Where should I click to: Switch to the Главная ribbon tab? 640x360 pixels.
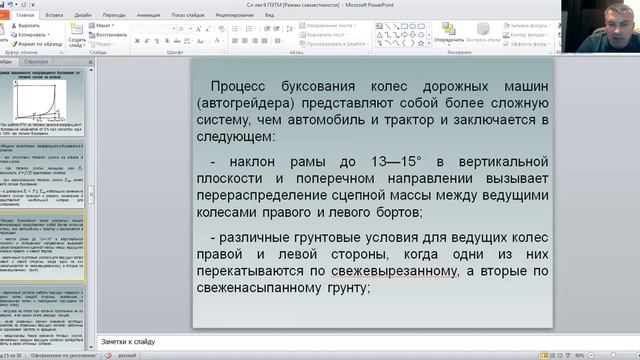tap(25, 15)
